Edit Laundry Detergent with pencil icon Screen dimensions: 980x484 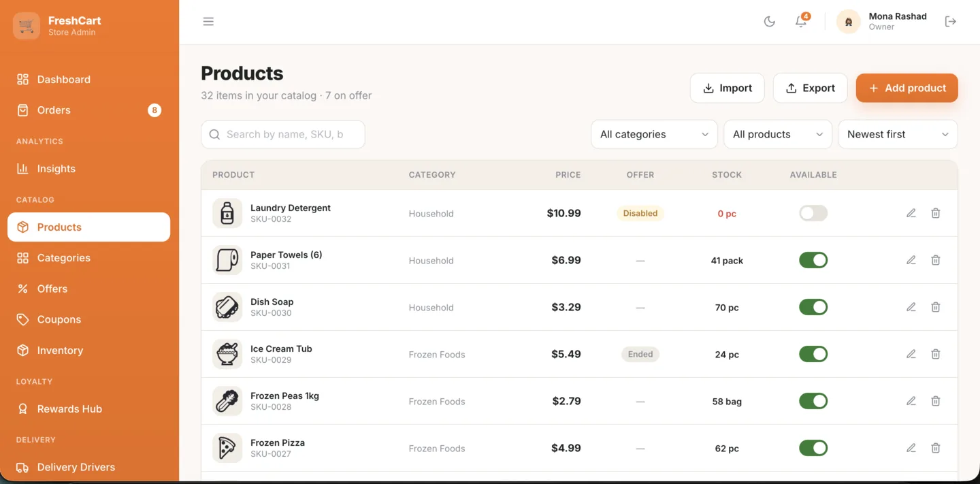click(911, 213)
